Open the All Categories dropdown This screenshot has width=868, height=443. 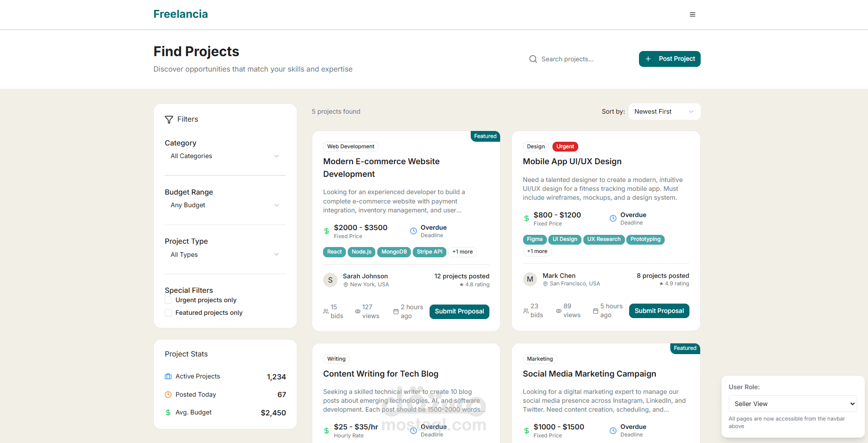(x=225, y=156)
